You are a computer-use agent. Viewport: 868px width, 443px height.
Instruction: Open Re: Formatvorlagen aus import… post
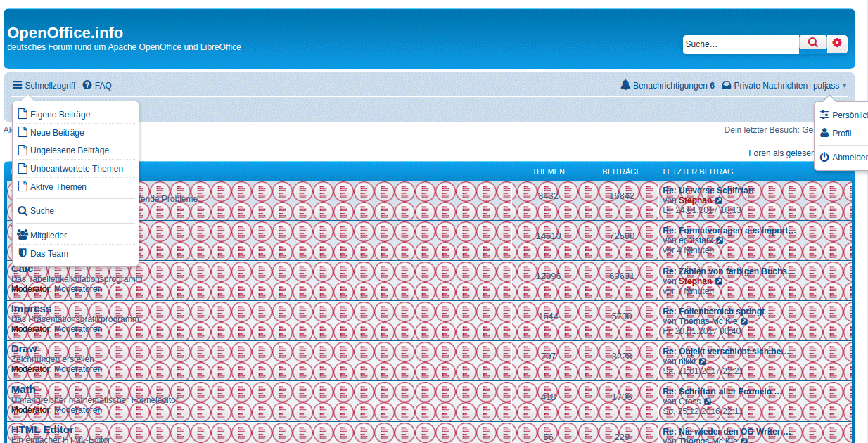tap(729, 231)
